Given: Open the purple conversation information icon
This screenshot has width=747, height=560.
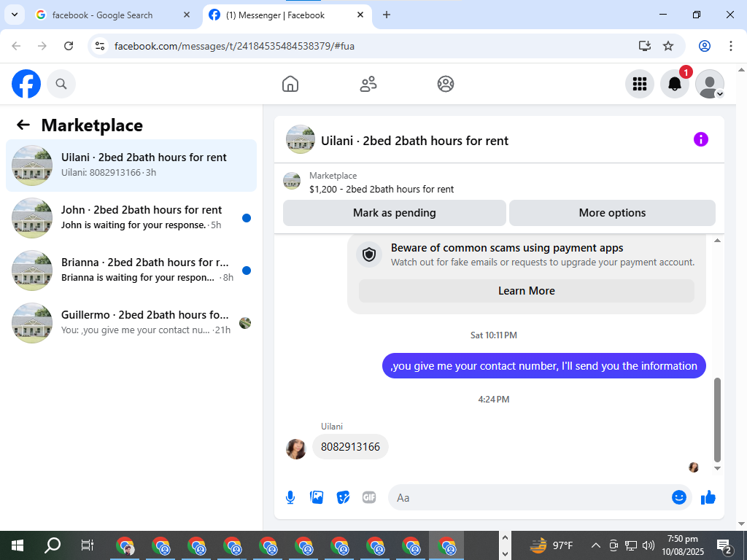Looking at the screenshot, I should tap(700, 139).
